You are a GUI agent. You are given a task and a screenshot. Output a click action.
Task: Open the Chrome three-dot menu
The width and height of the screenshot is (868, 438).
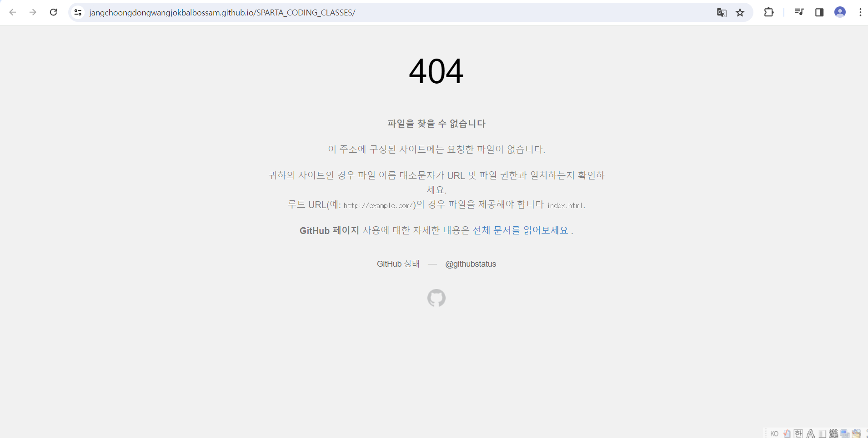(x=860, y=12)
